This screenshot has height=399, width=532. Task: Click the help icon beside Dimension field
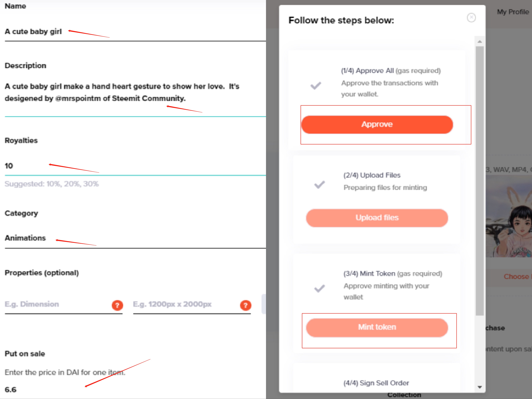pyautogui.click(x=117, y=305)
